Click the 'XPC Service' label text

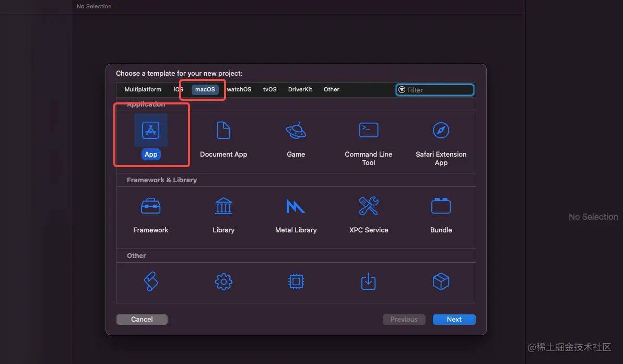click(x=368, y=230)
